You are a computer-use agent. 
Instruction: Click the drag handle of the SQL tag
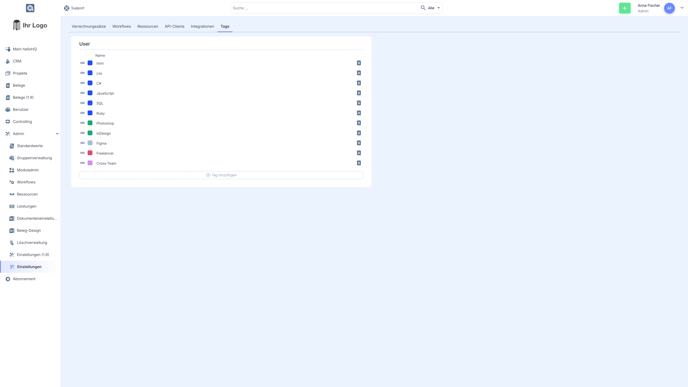pyautogui.click(x=82, y=103)
